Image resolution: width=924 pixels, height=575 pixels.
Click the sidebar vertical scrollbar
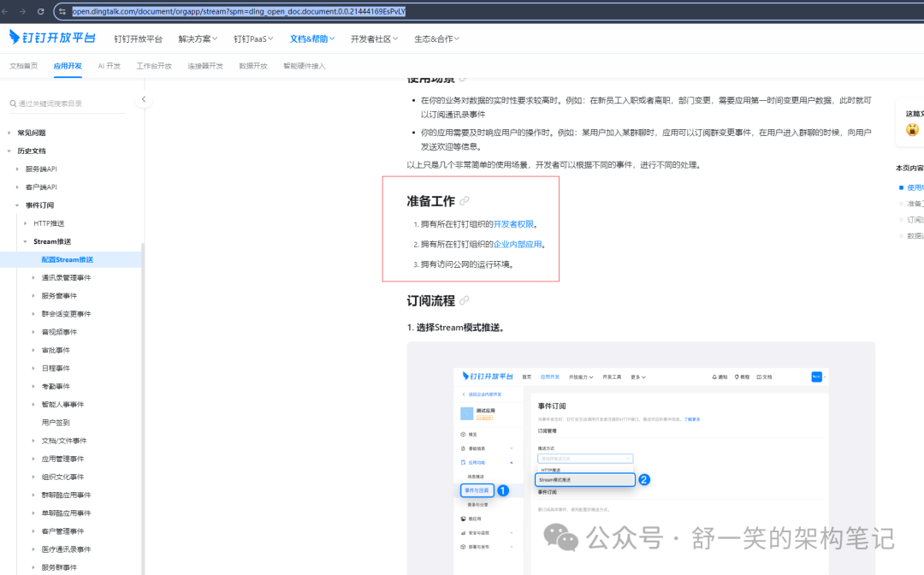point(143,409)
